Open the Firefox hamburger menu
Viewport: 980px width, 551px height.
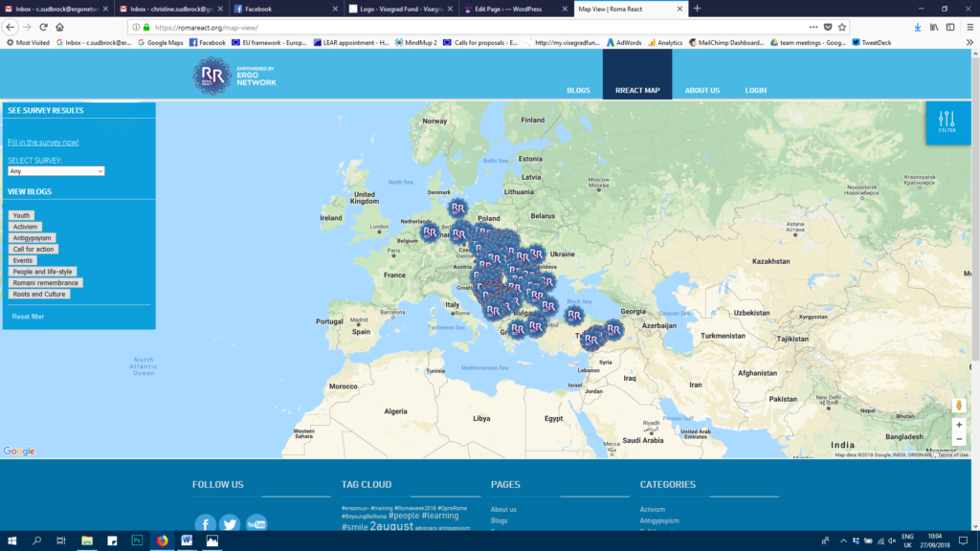pos(968,27)
